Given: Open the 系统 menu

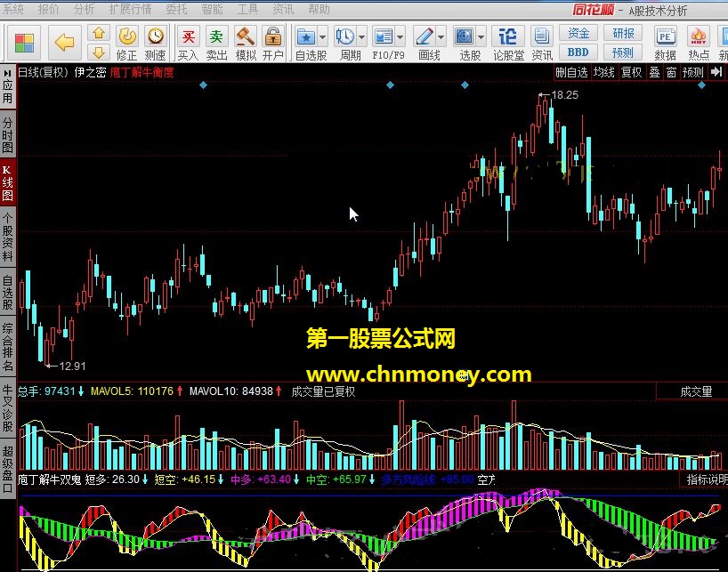Looking at the screenshot, I should tap(13, 9).
